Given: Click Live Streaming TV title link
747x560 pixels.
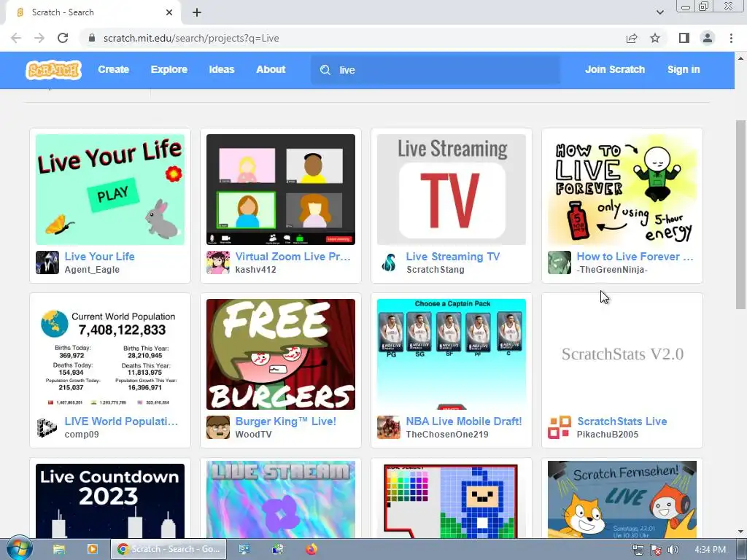Looking at the screenshot, I should [x=452, y=257].
